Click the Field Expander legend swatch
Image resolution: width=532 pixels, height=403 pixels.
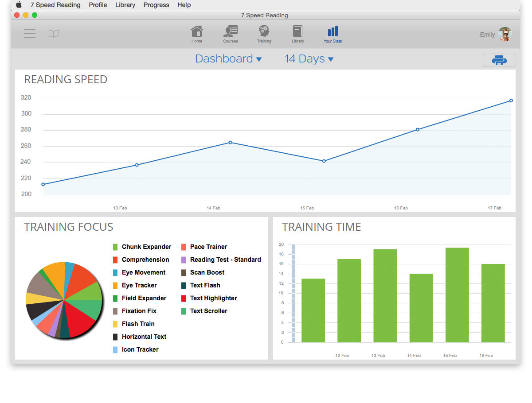coord(115,298)
